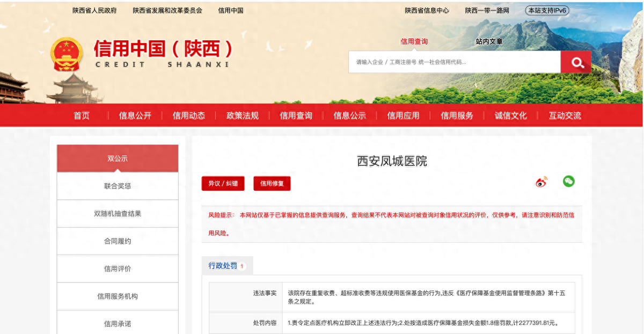Go to 信用服务 in the nav bar
Screen dimensions: 644x334
(x=457, y=115)
